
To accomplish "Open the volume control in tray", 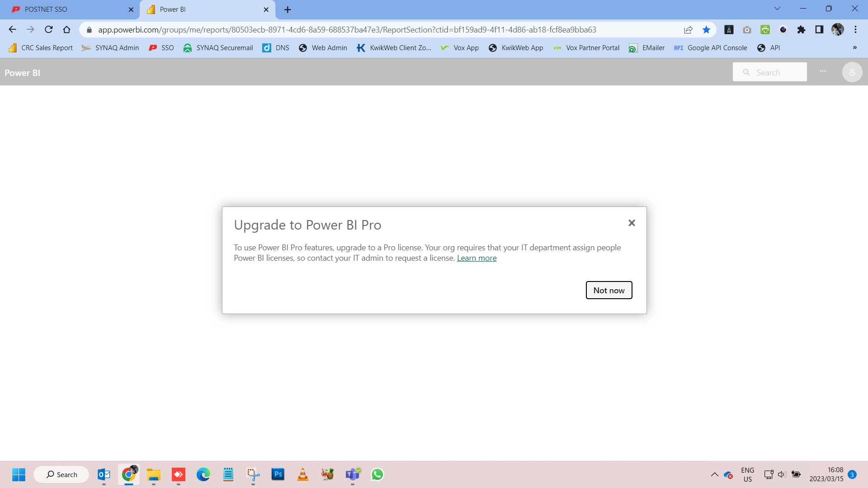I will click(782, 474).
